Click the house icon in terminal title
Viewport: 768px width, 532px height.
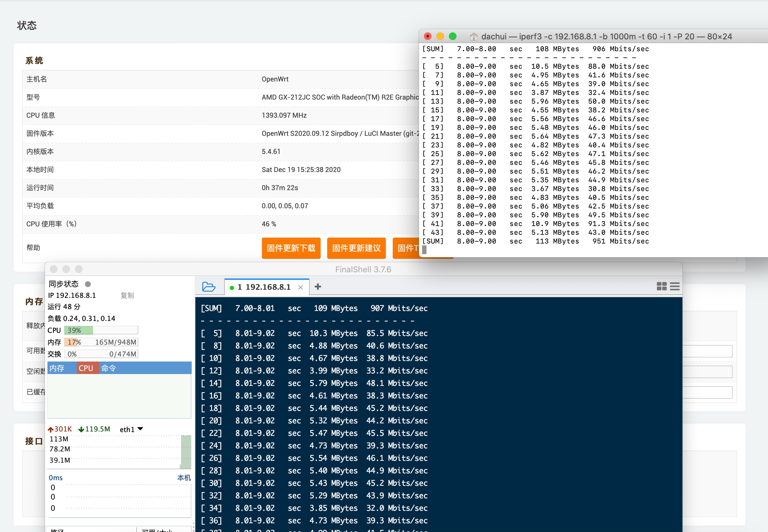click(473, 37)
